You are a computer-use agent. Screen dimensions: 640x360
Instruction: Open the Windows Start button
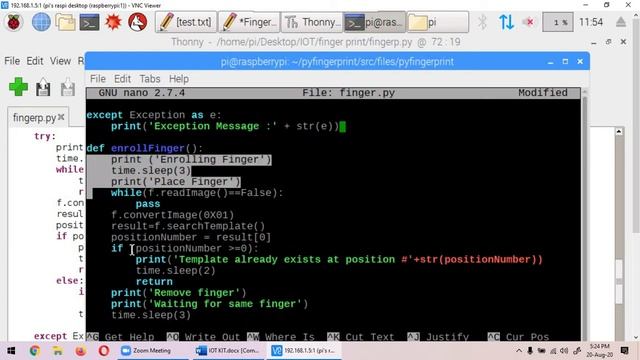point(11,351)
